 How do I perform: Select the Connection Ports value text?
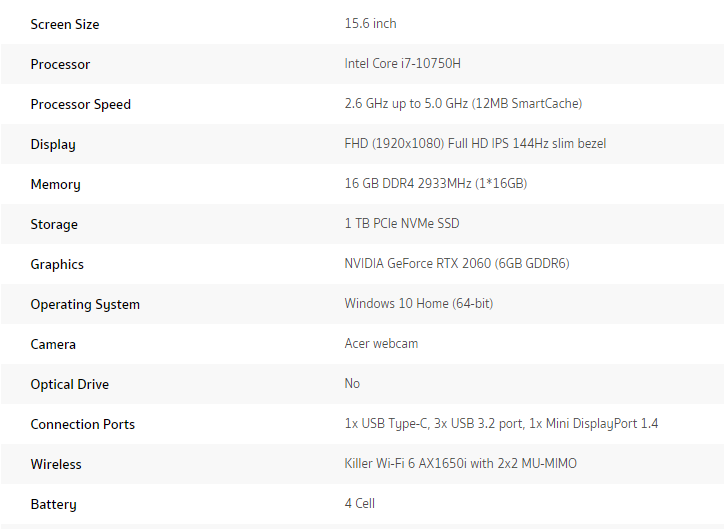(x=501, y=424)
